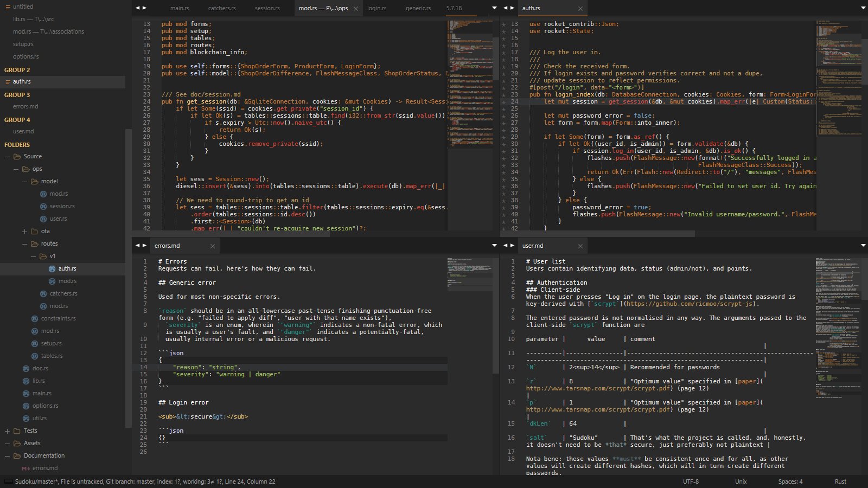Image resolution: width=868 pixels, height=488 pixels.
Task: Click the Rust file icon beside session.rs
Action: [44, 206]
